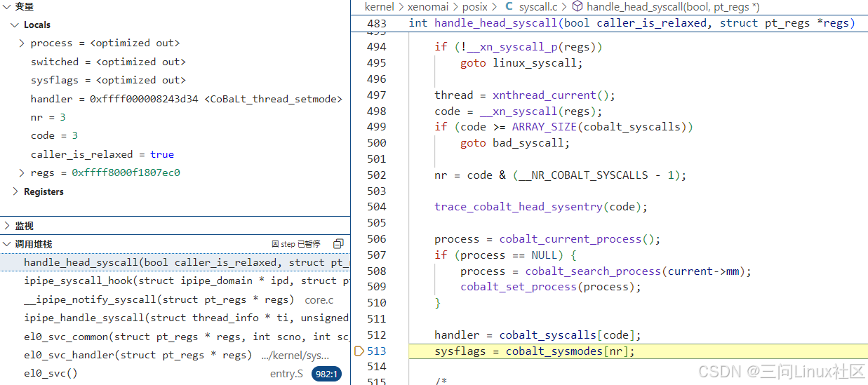
Task: Click the current-line arrow marker at line 513
Action: tap(359, 351)
